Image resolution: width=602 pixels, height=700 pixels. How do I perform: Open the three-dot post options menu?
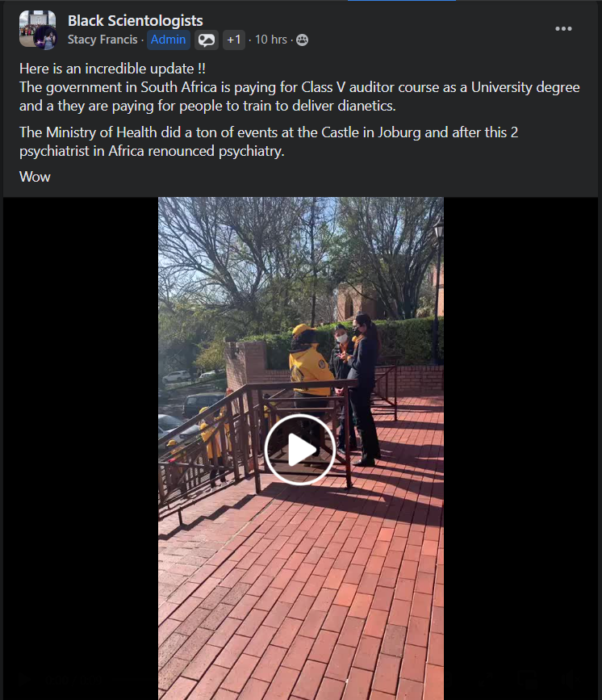563,28
